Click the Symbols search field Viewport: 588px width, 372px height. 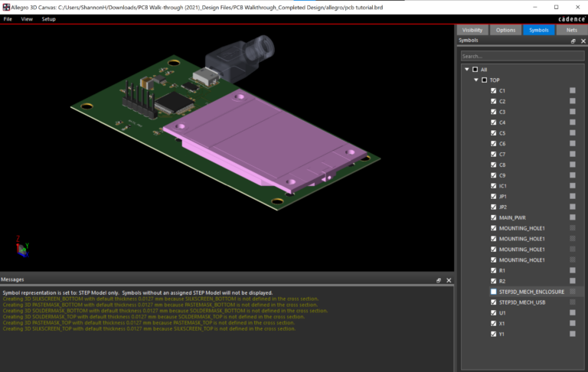pyautogui.click(x=522, y=56)
